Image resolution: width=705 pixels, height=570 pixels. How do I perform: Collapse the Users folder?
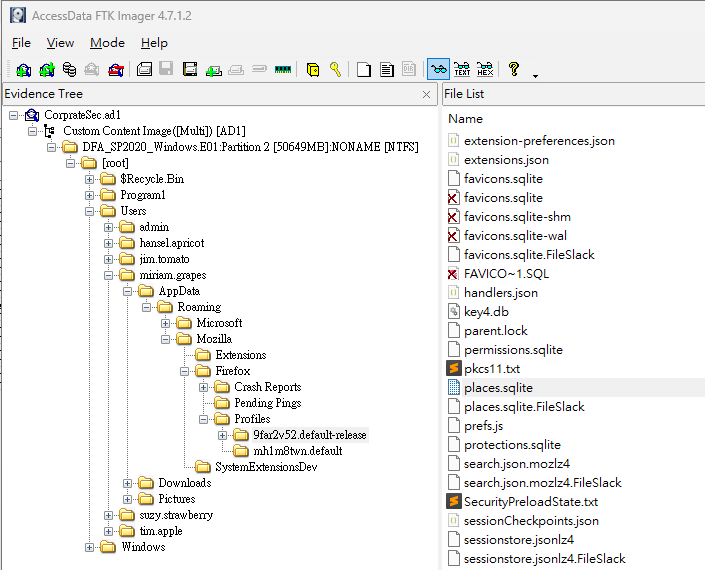pyautogui.click(x=89, y=211)
